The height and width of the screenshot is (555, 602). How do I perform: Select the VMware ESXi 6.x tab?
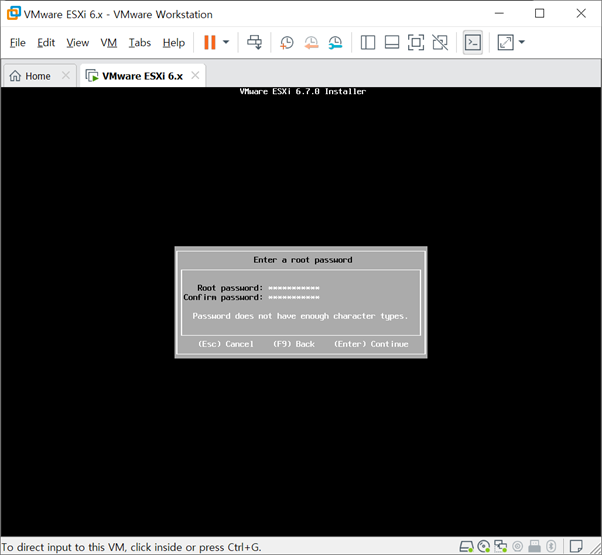142,76
